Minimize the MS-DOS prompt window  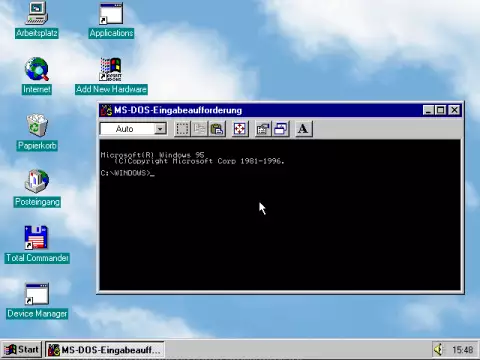(x=428, y=110)
